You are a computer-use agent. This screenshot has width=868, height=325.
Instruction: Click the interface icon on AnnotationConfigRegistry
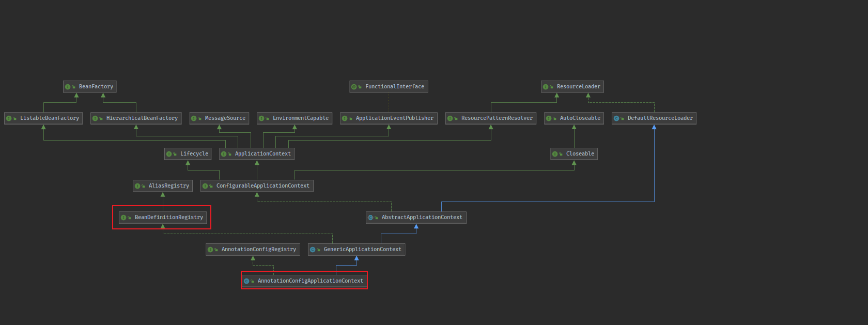click(x=210, y=250)
